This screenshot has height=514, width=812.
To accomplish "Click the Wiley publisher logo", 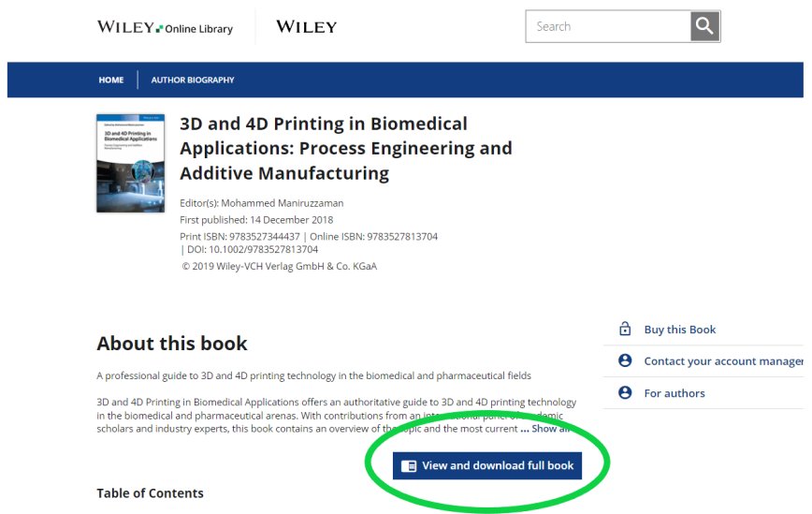I will pos(306,26).
